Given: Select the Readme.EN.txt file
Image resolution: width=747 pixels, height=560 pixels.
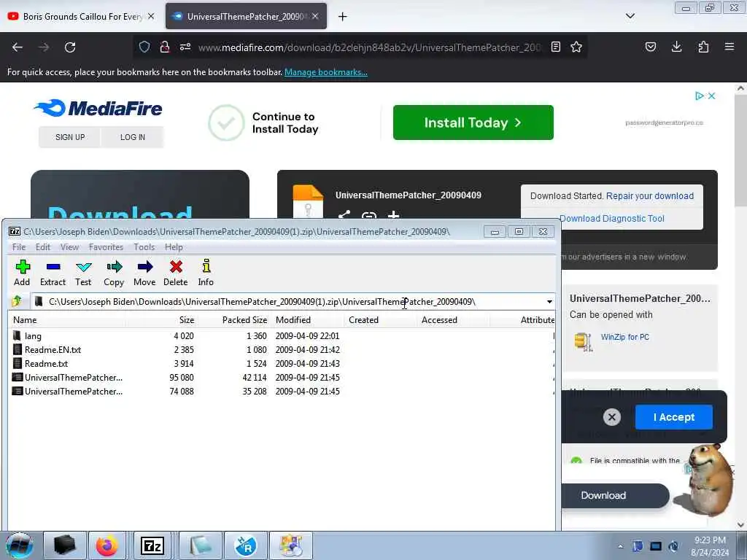Looking at the screenshot, I should pos(53,349).
